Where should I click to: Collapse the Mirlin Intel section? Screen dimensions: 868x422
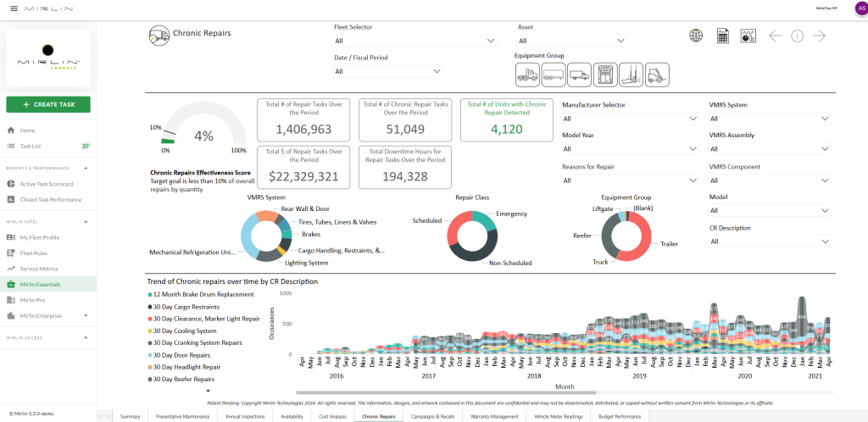click(86, 221)
